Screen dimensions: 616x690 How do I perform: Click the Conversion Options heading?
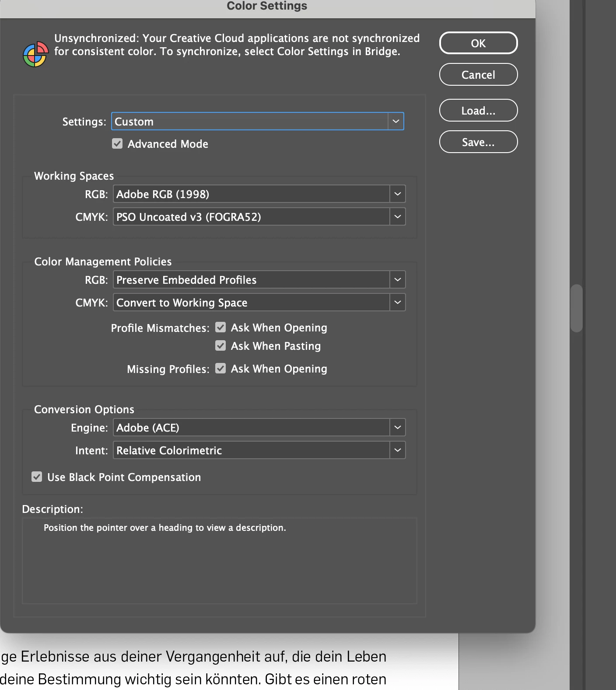[84, 409]
